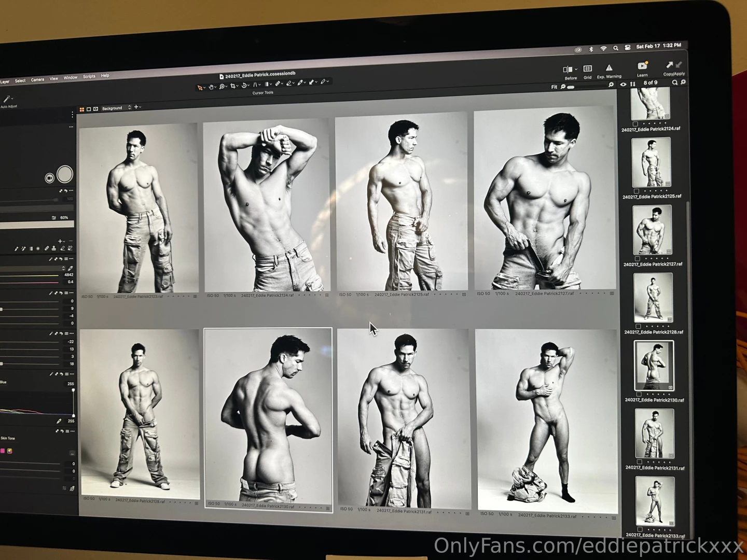Expand the straighten tool options chevron
Screen dimensions: 747x560
point(259,84)
